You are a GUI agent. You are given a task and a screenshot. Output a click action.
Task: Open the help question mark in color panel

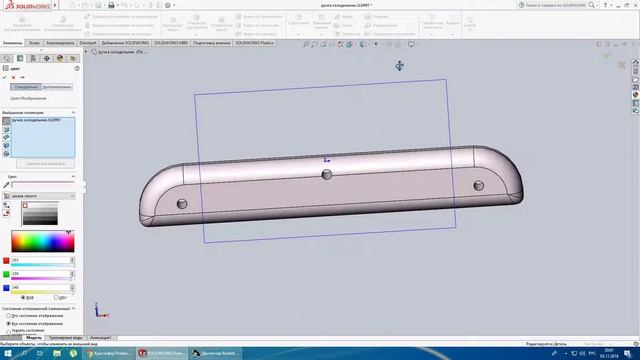(77, 69)
